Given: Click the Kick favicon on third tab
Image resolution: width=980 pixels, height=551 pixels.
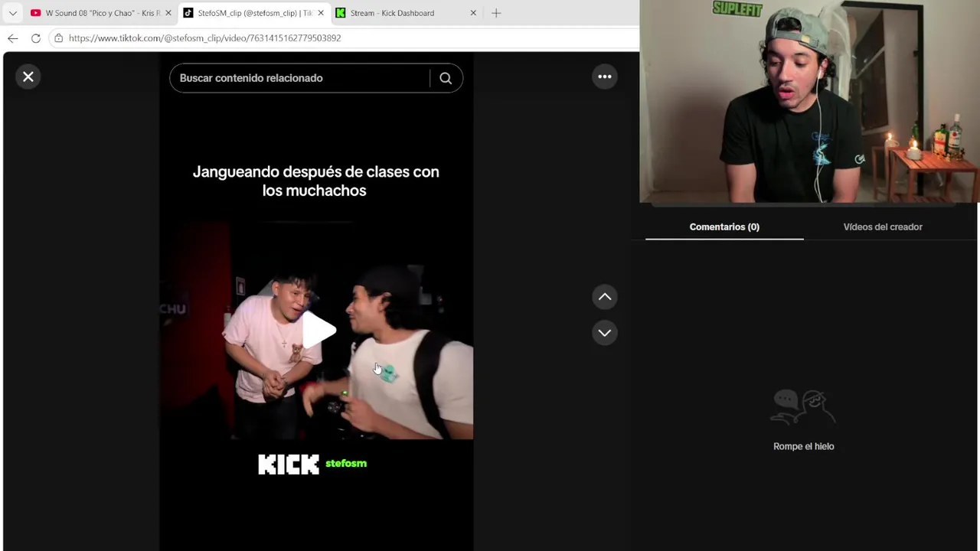Looking at the screenshot, I should coord(341,13).
